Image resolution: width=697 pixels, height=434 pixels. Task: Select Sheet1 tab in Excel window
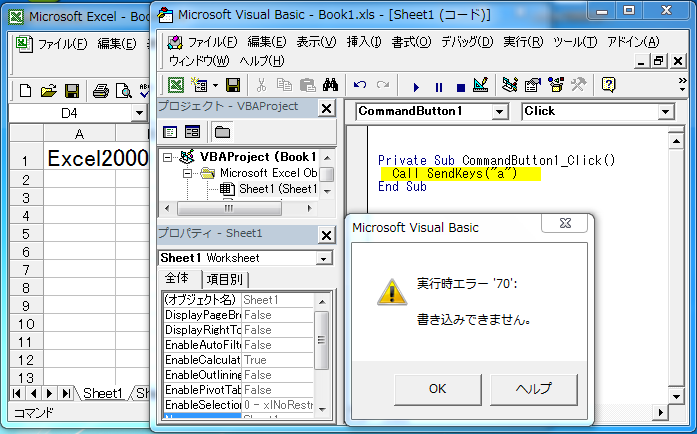click(x=103, y=394)
